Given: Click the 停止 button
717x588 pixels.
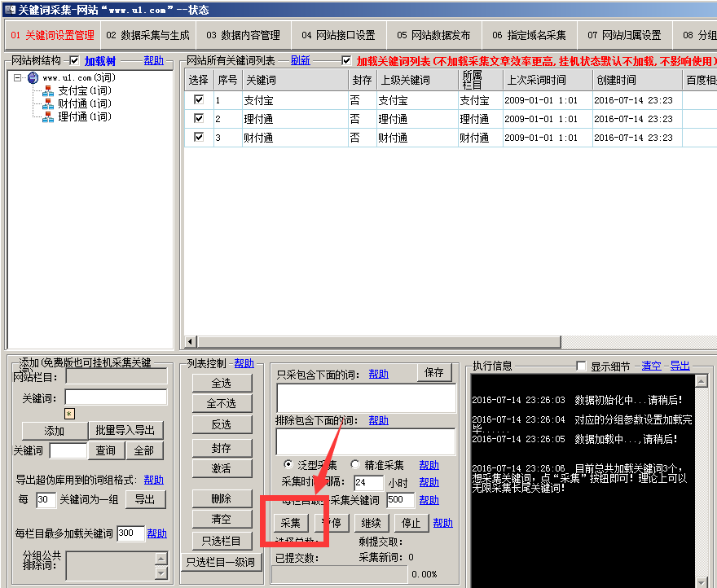Looking at the screenshot, I should click(x=411, y=523).
